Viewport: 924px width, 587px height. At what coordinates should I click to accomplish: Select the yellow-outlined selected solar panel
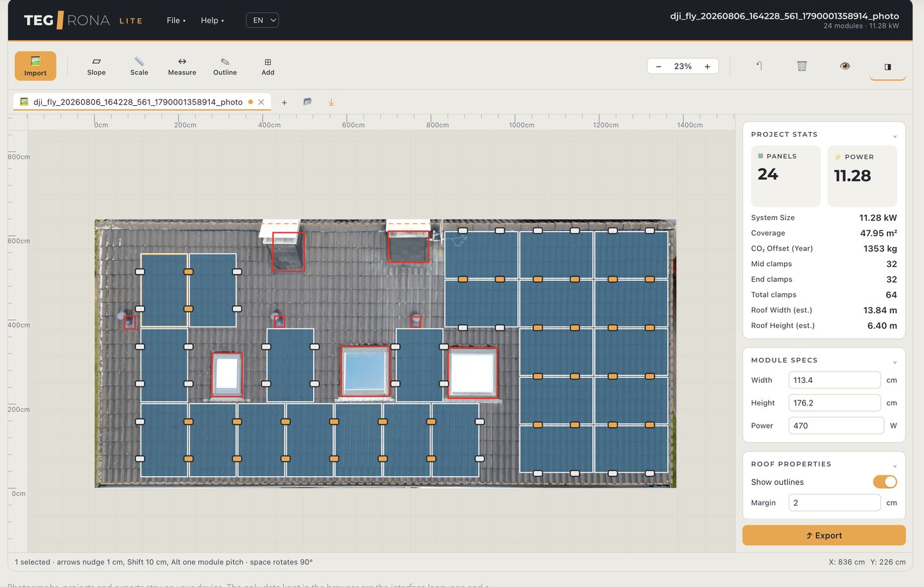164,291
